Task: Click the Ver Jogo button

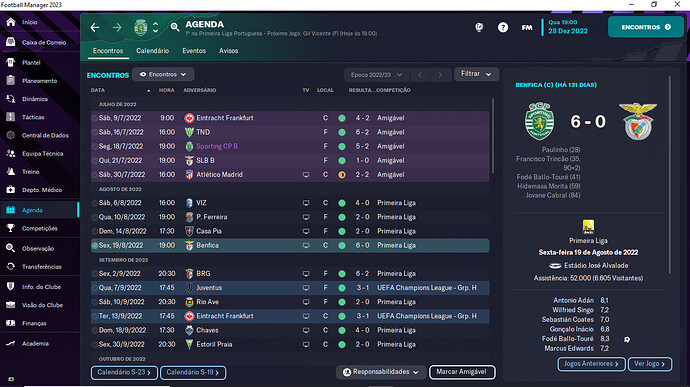Action: click(x=650, y=364)
